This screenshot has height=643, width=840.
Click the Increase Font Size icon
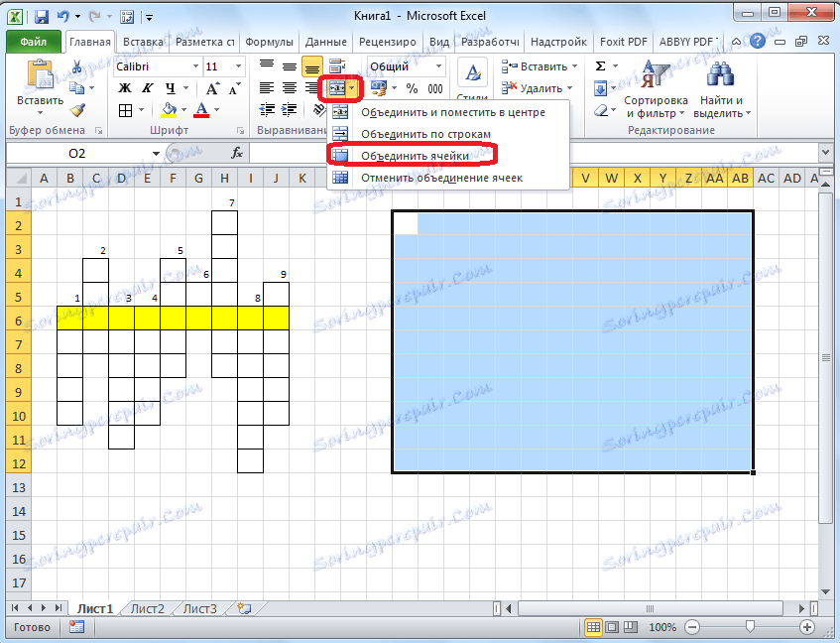212,88
